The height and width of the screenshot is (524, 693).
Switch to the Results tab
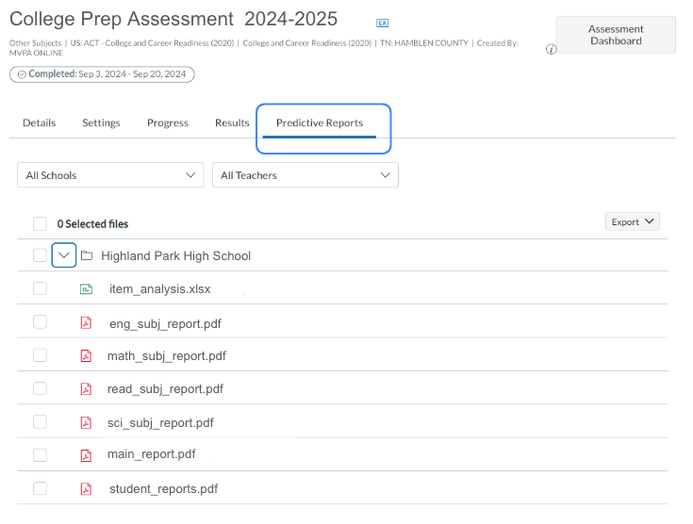[x=232, y=123]
